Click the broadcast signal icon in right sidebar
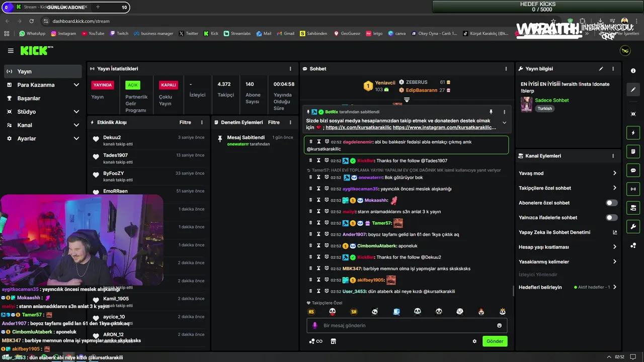Image resolution: width=644 pixels, height=362 pixels. coord(633,189)
